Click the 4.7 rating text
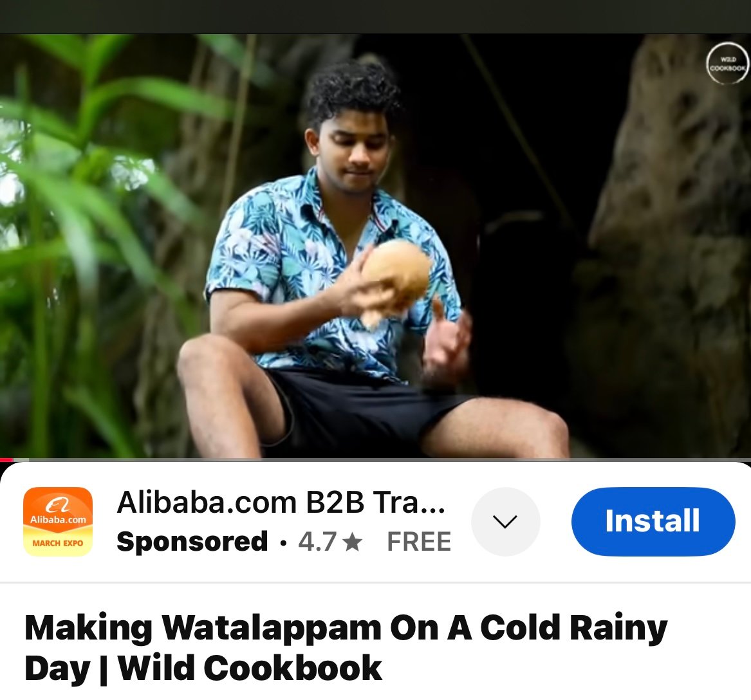This screenshot has height=700, width=751. [317, 542]
